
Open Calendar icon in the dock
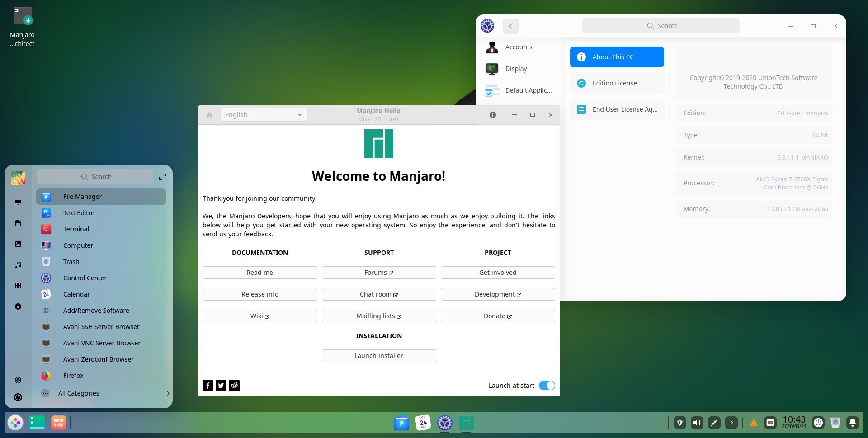(x=423, y=423)
